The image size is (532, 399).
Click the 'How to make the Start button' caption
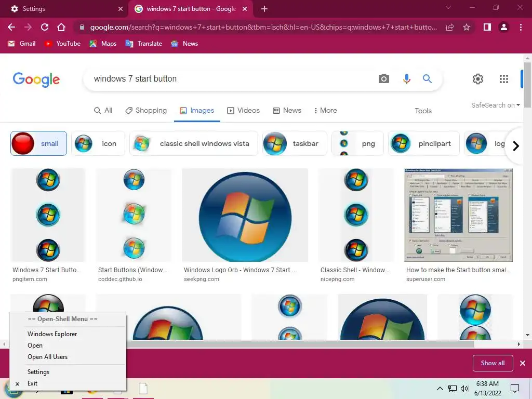click(458, 270)
